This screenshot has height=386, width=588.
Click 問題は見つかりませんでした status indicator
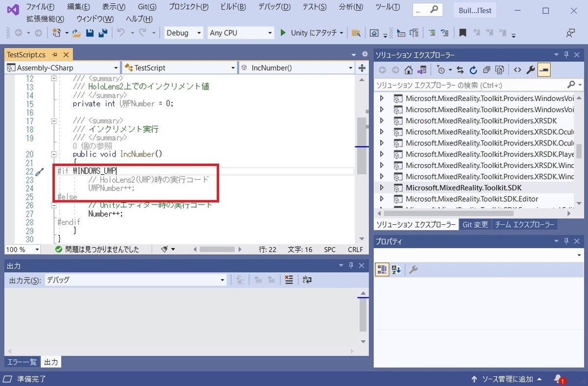[x=97, y=249]
